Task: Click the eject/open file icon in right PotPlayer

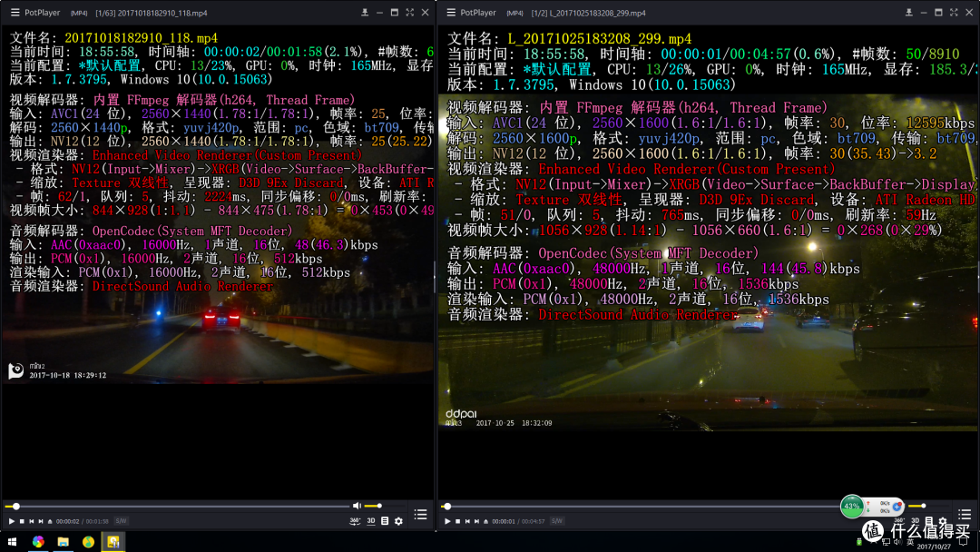Action: point(485,521)
